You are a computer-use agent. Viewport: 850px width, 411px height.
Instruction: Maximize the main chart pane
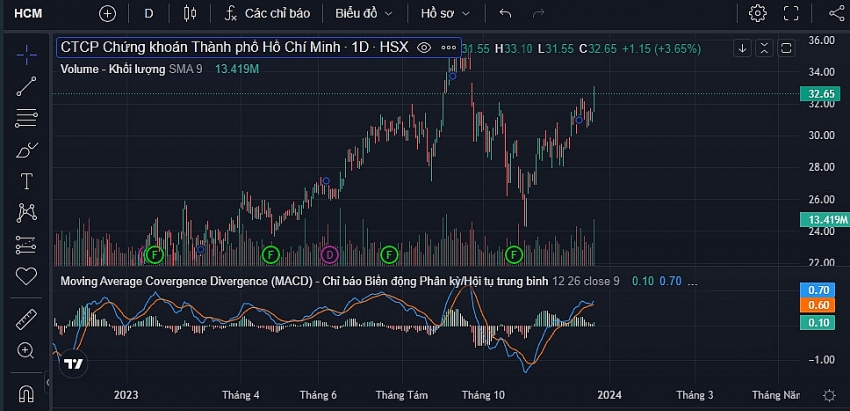pos(786,48)
